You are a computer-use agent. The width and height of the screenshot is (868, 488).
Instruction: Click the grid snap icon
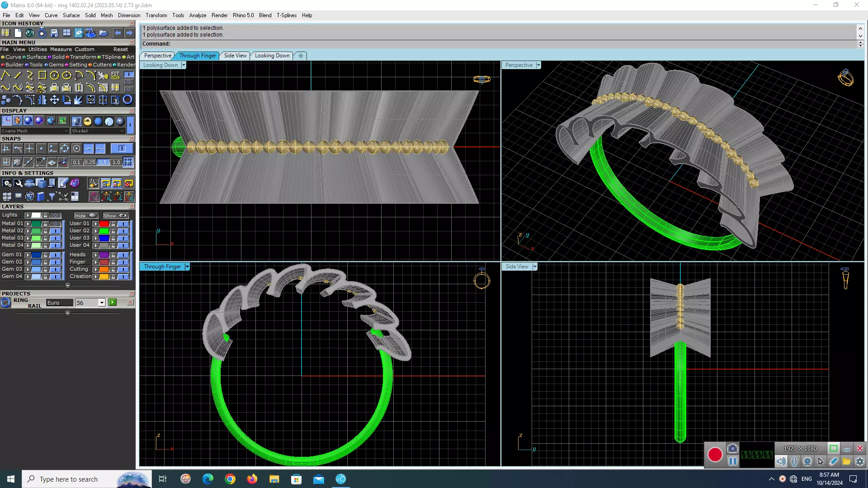click(x=128, y=162)
